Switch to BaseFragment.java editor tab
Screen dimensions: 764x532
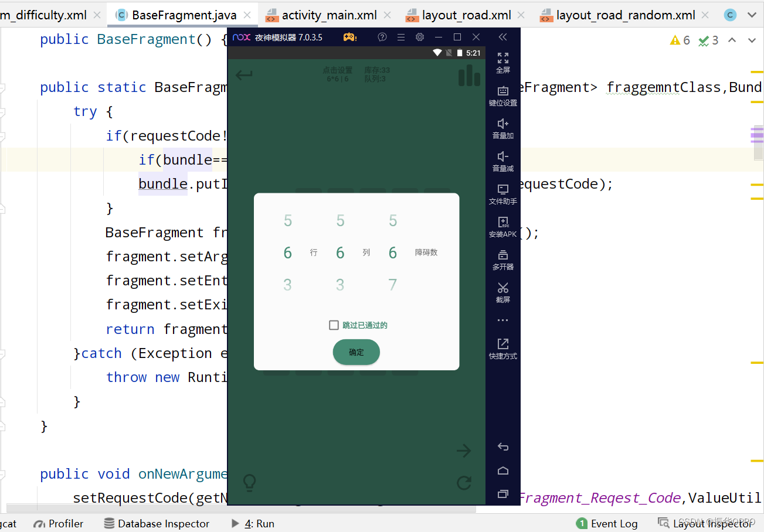coord(184,15)
